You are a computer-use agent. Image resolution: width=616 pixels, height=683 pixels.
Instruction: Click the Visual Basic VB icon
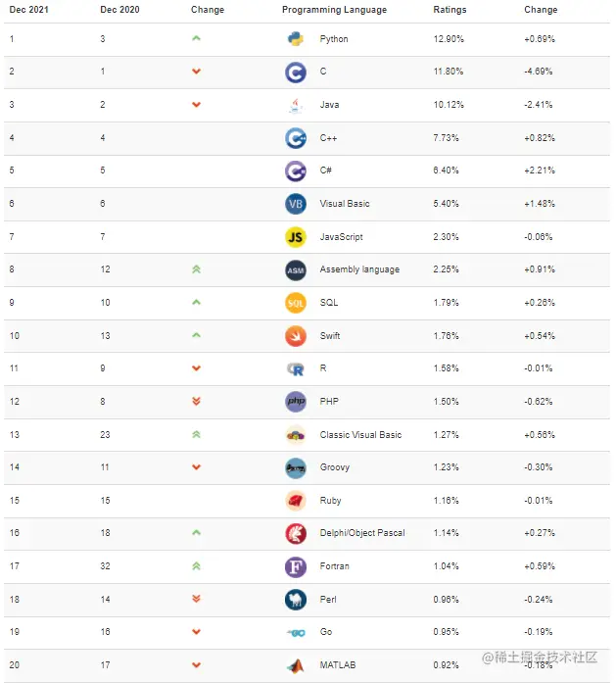pos(296,204)
